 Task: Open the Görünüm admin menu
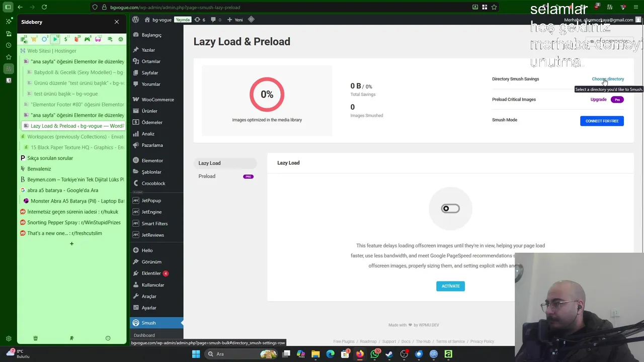click(x=156, y=262)
